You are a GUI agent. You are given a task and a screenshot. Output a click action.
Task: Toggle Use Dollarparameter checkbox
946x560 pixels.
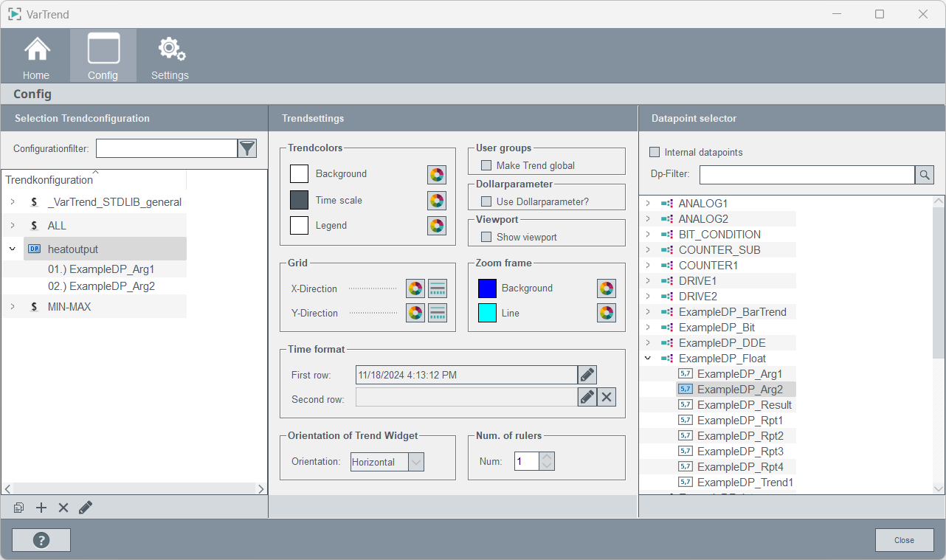point(486,201)
